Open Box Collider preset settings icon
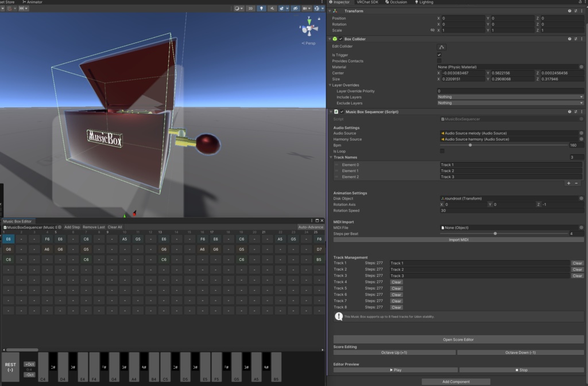This screenshot has height=386, width=588. click(x=575, y=39)
